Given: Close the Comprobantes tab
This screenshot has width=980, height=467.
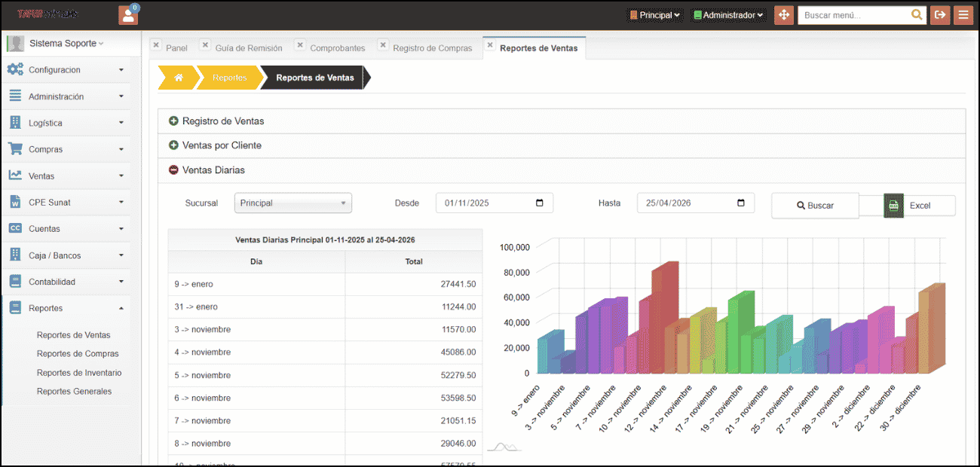Looking at the screenshot, I should click(300, 45).
